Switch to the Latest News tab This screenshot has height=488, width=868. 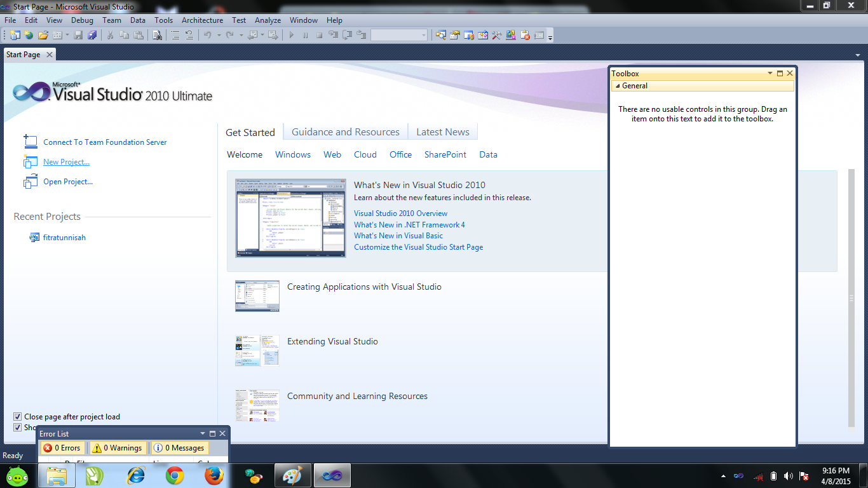pyautogui.click(x=442, y=132)
